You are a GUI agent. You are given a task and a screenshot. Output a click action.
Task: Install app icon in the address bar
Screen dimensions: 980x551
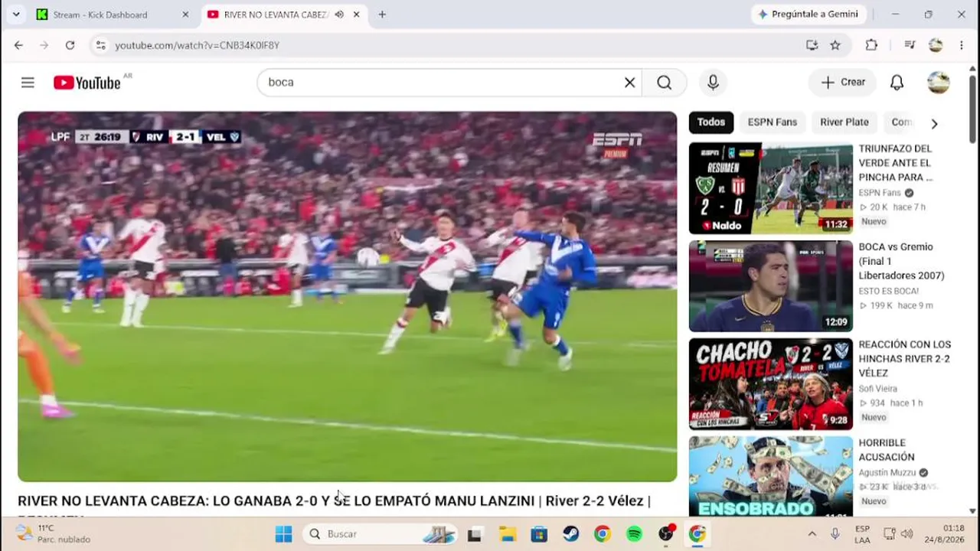(x=812, y=45)
